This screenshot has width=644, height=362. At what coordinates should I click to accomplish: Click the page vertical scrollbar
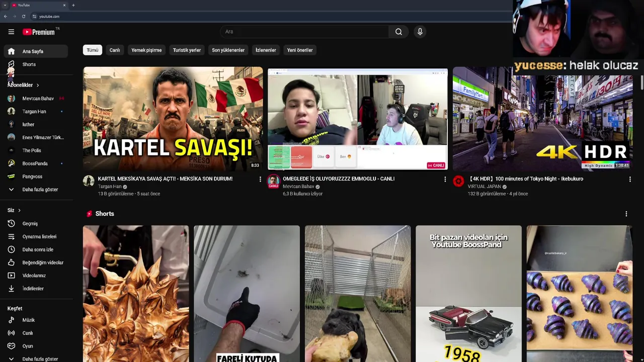click(x=641, y=83)
